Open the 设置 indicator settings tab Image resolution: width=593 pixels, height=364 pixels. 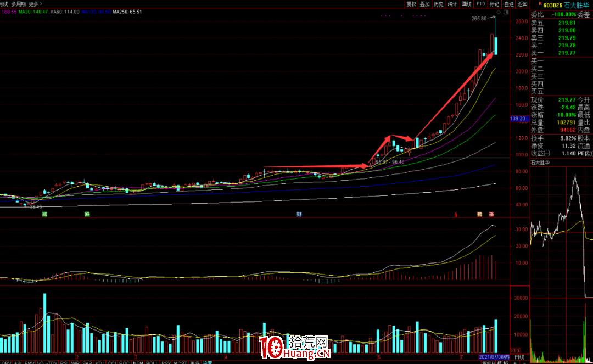pos(207,362)
